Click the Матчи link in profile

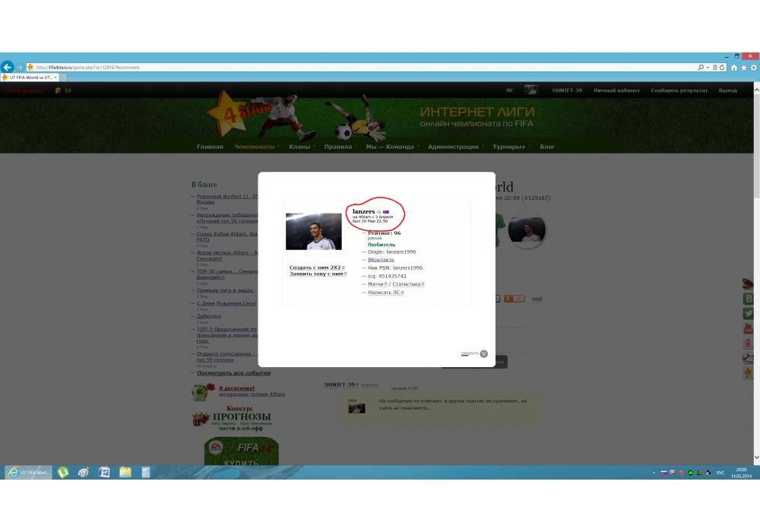[376, 284]
